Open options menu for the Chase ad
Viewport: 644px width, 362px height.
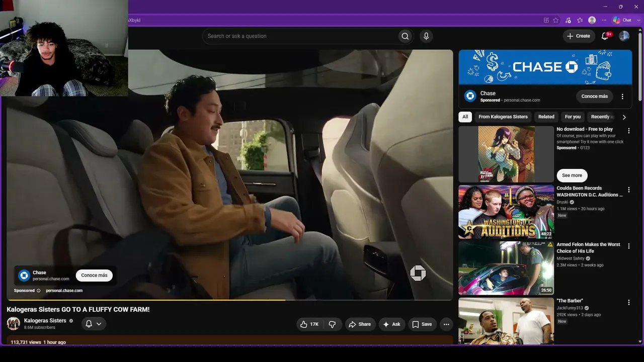tap(622, 97)
